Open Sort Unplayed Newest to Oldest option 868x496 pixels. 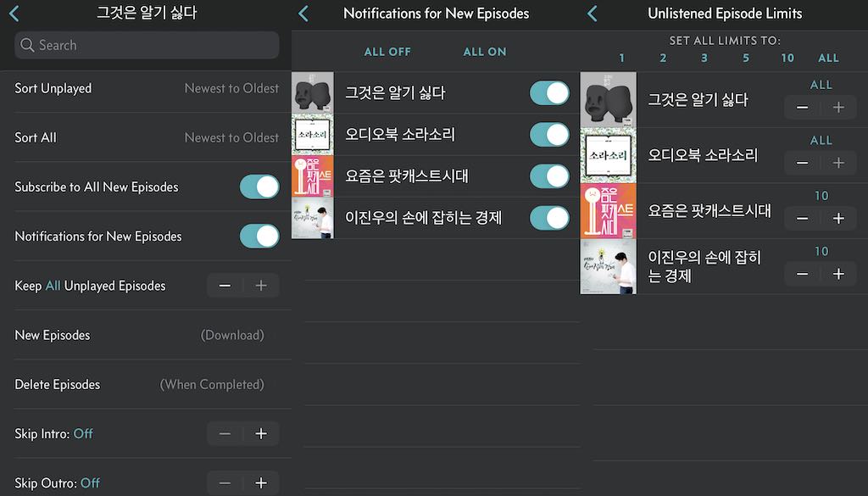147,88
